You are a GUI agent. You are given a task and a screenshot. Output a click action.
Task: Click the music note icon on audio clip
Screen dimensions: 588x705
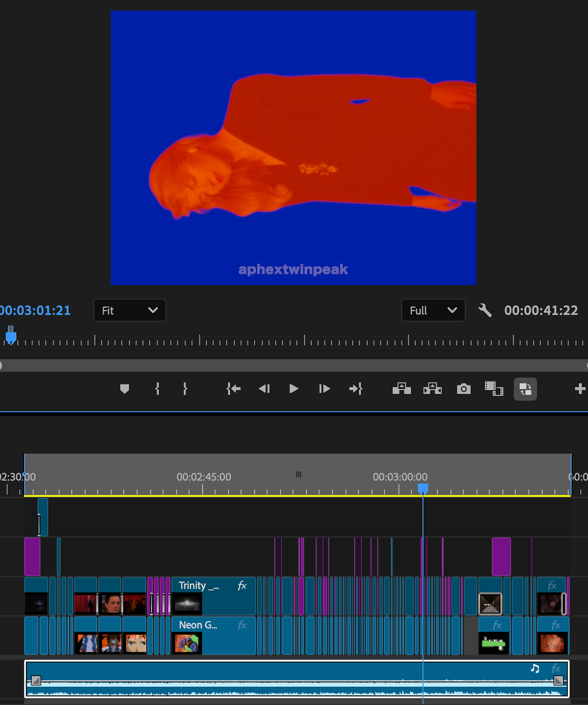[535, 668]
